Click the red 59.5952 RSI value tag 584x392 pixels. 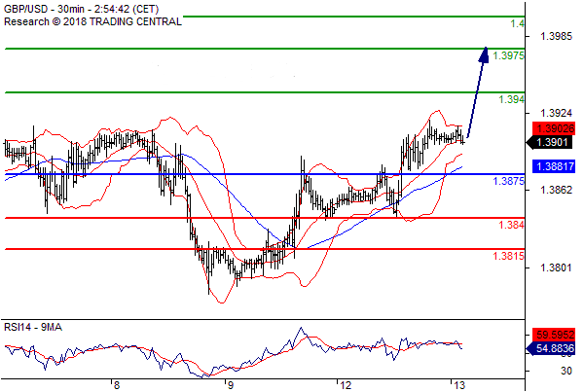tap(554, 335)
